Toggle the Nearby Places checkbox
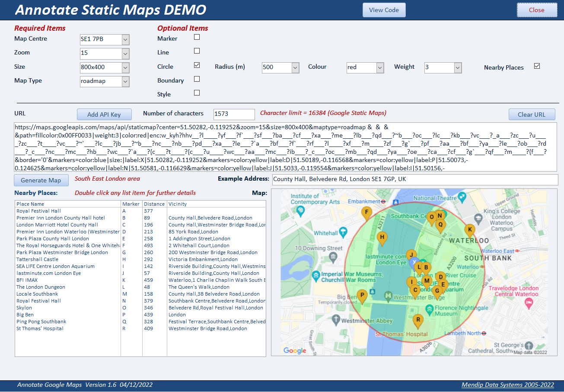Viewport: 564px width, 392px height. [x=537, y=66]
